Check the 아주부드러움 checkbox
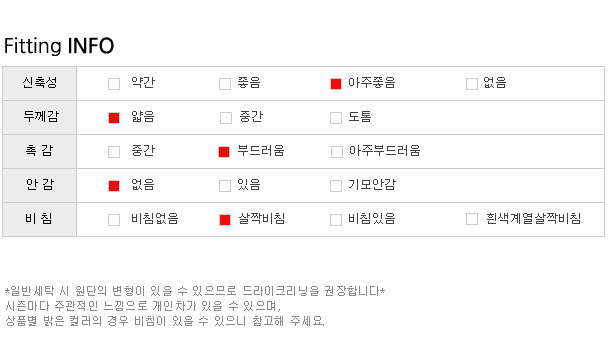The height and width of the screenshot is (361, 608). point(337,152)
